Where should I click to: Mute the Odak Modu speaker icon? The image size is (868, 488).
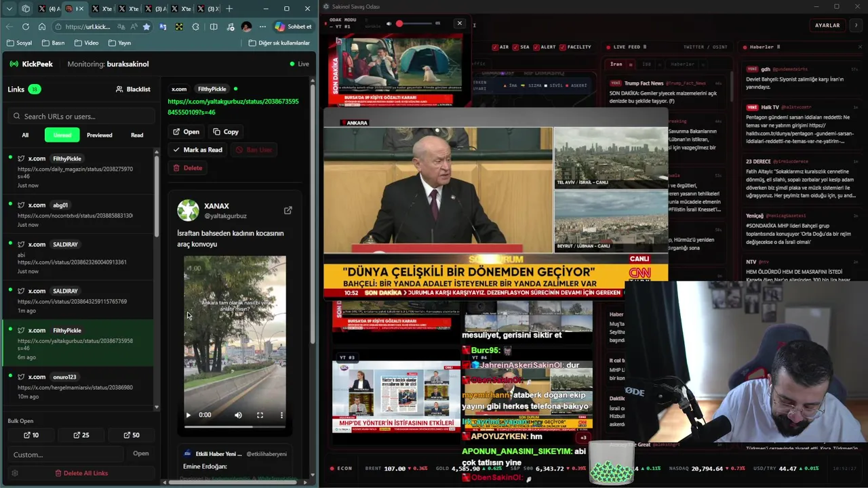pyautogui.click(x=389, y=24)
